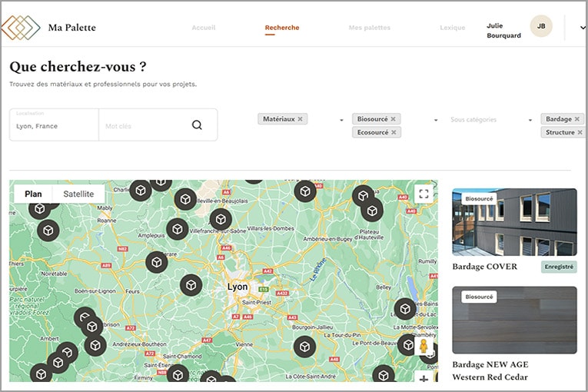Click the Enregistré button on Bardage COVER
This screenshot has height=392, width=588.
[x=558, y=267]
